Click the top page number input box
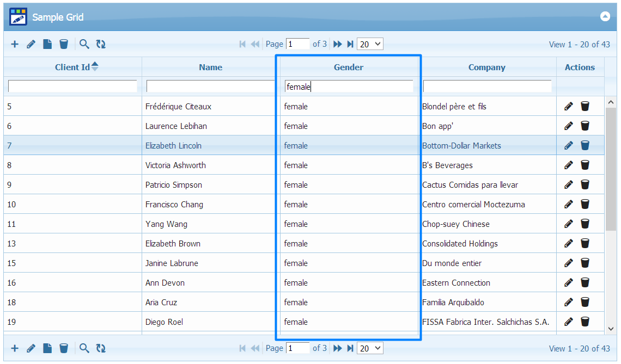Screen dimensions: 621x364 click(297, 44)
